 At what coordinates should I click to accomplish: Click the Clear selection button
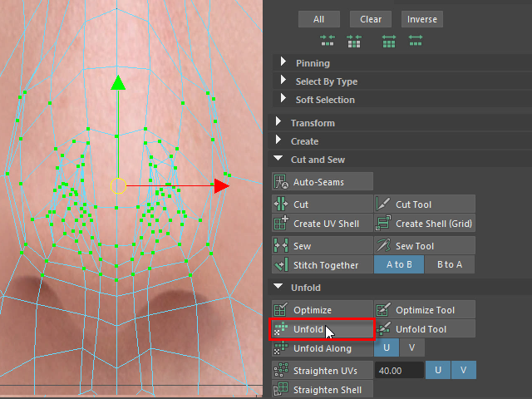coord(371,19)
